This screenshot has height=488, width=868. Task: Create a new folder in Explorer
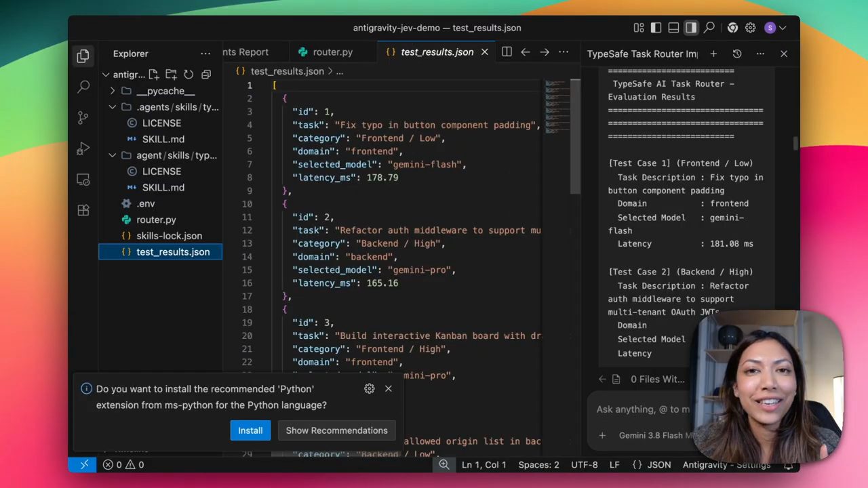coord(171,75)
